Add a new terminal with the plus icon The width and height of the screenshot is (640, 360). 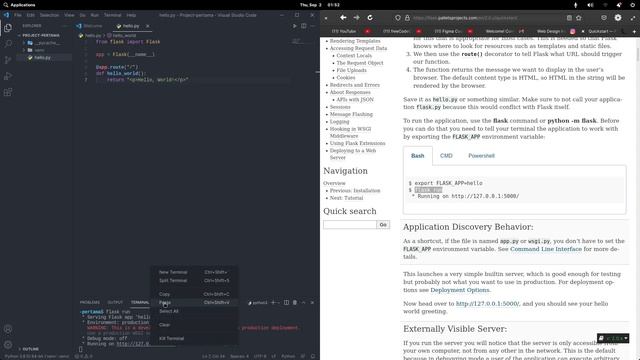pos(273,302)
